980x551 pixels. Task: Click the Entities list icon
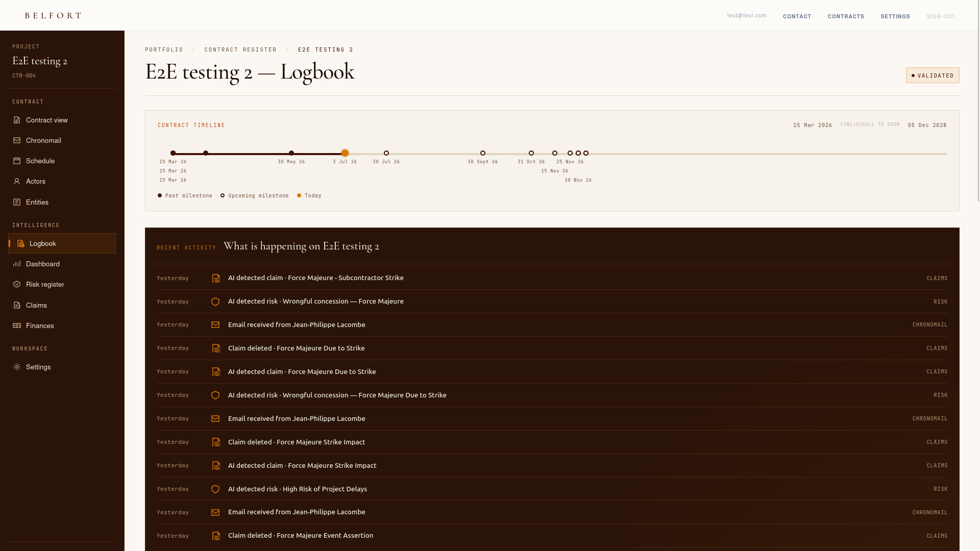[x=17, y=202]
